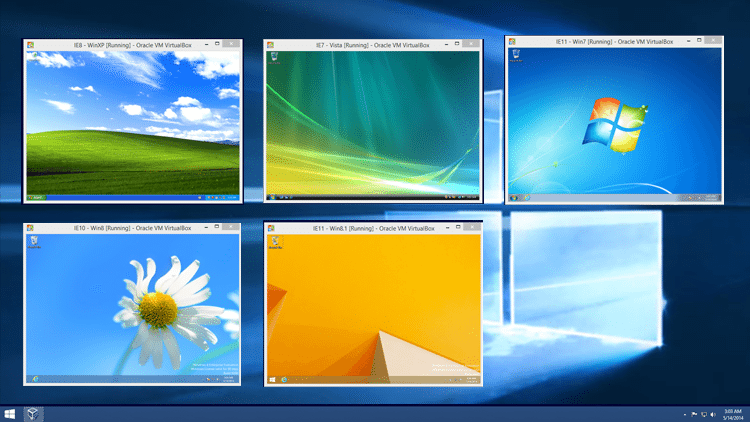Image resolution: width=750 pixels, height=422 pixels.
Task: Close the IE11 - Win7 VM window
Action: 713,41
